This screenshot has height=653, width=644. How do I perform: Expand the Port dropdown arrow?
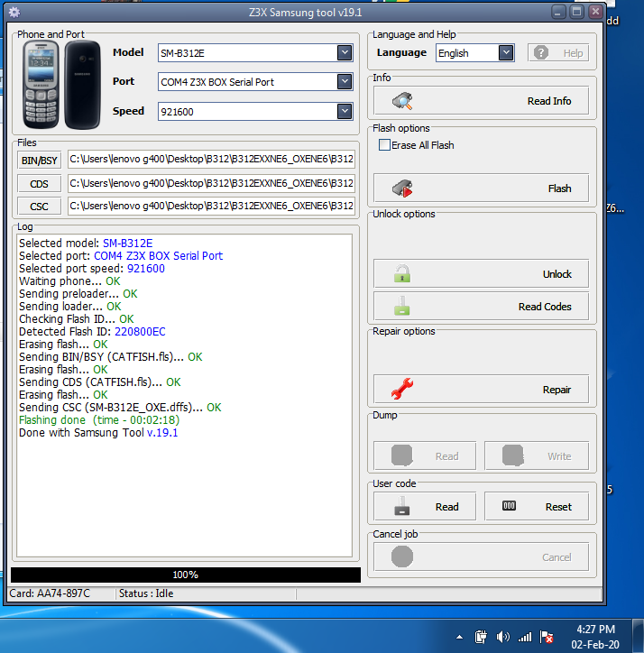point(345,81)
